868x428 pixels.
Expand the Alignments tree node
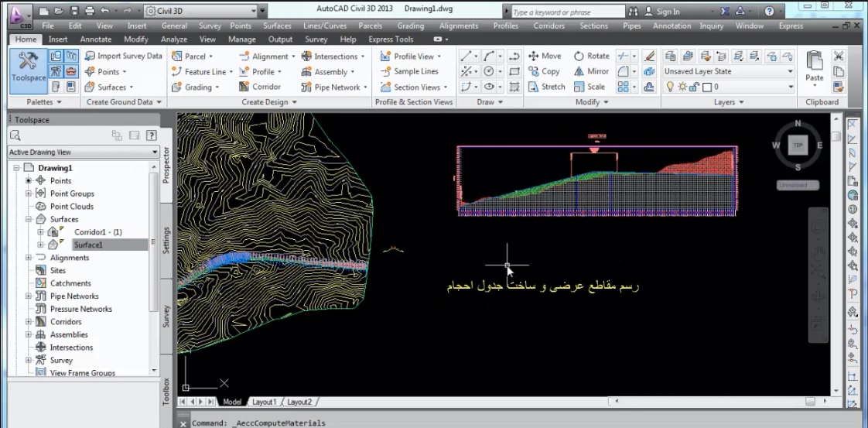point(28,258)
